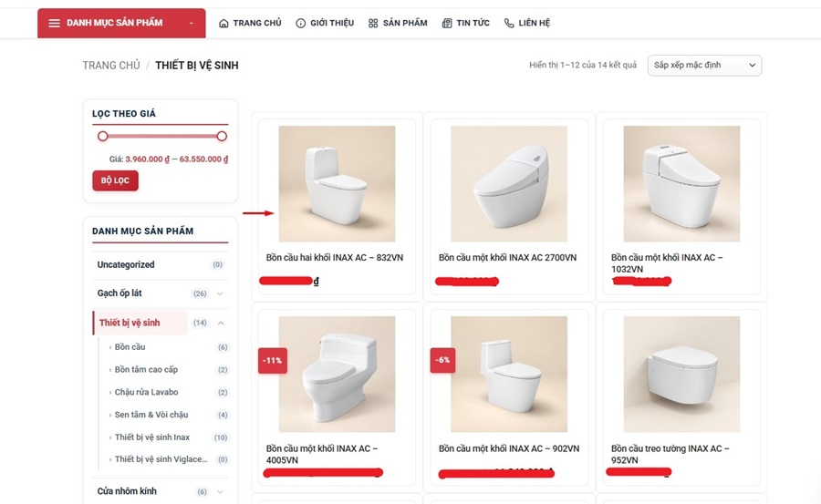
Task: Click the Bộ lọc filter button
Action: click(x=115, y=180)
